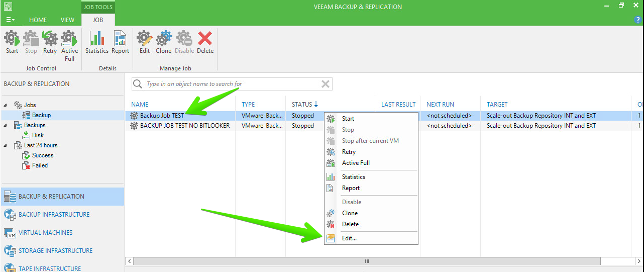Choose Clone in the context menu
The width and height of the screenshot is (644, 272).
(371, 213)
